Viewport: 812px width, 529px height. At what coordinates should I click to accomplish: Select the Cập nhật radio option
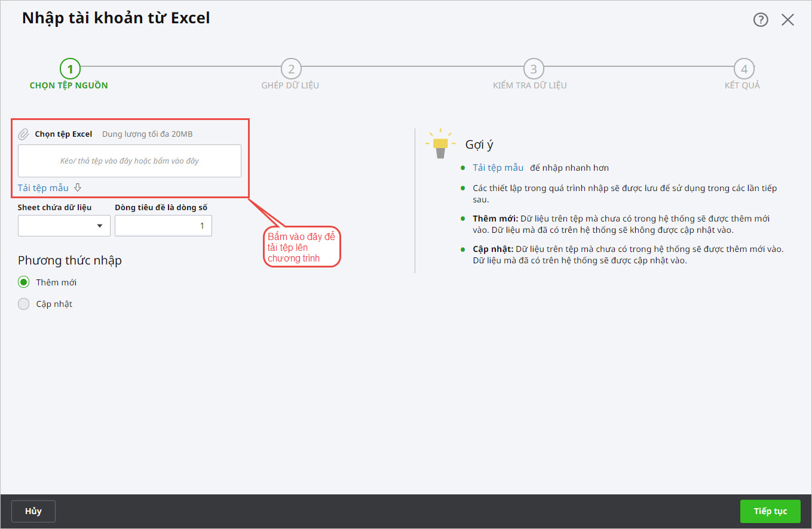point(24,304)
